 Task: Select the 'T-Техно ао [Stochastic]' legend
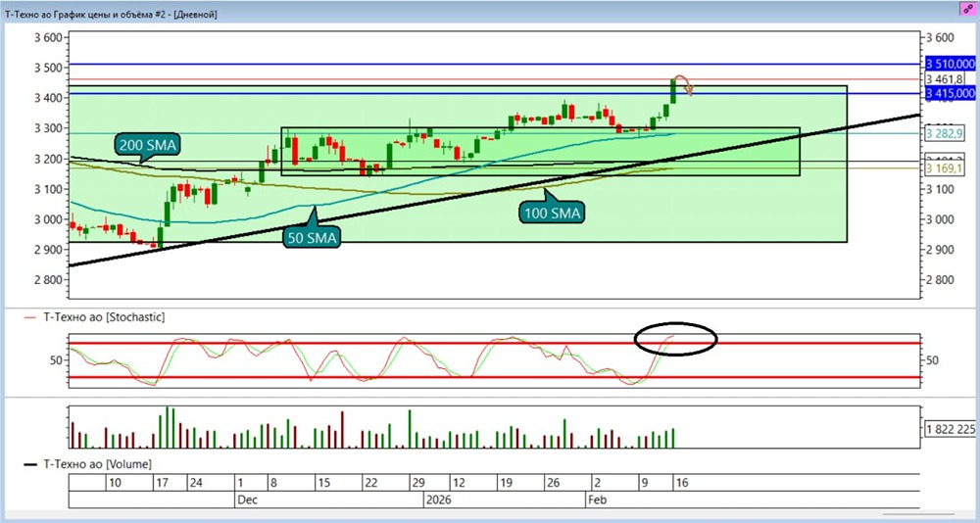pyautogui.click(x=104, y=317)
